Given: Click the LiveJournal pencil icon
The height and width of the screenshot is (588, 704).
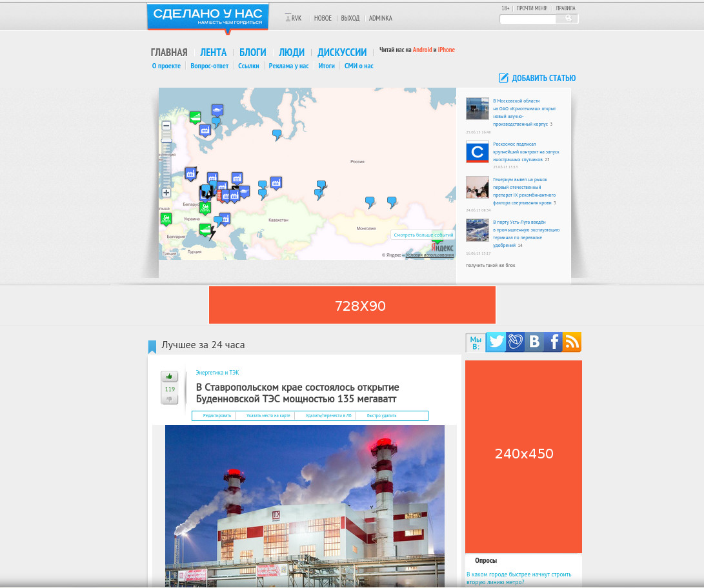Looking at the screenshot, I should (514, 342).
